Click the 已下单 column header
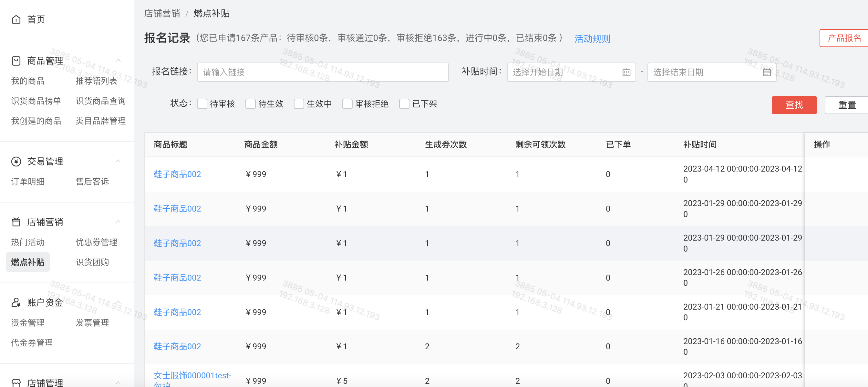Screen dimensions: 868x387 [618, 145]
